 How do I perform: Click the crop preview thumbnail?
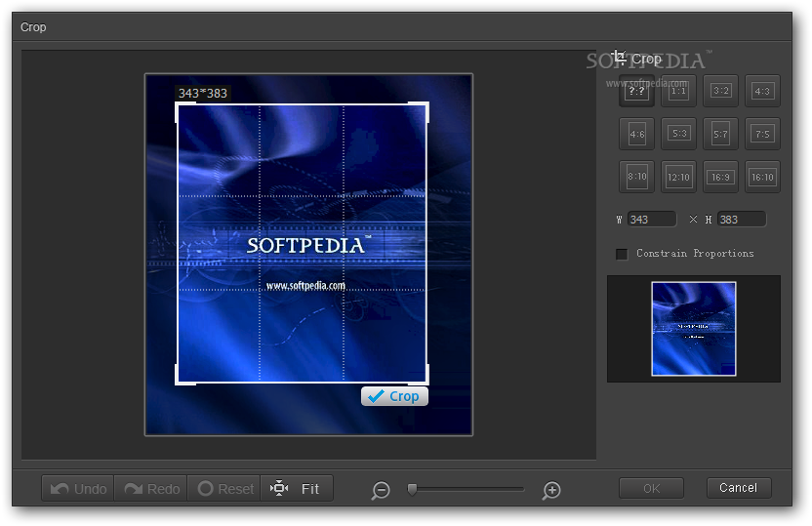pyautogui.click(x=693, y=329)
